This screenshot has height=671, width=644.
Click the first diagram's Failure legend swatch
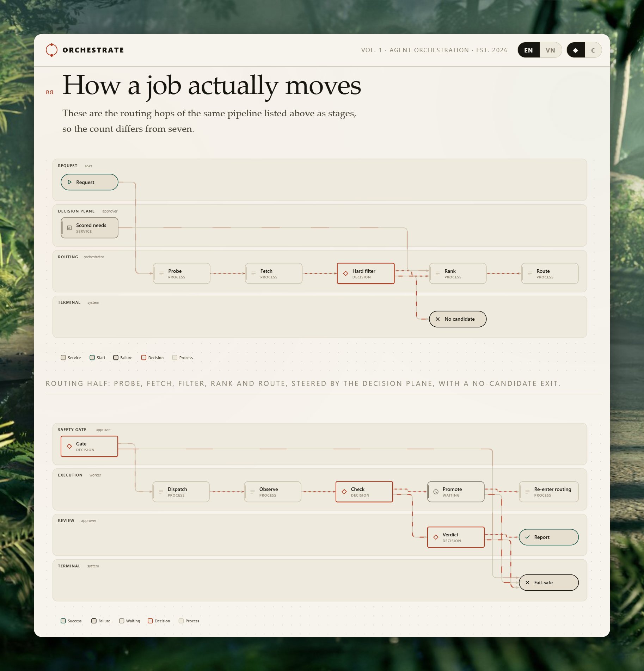[116, 357]
